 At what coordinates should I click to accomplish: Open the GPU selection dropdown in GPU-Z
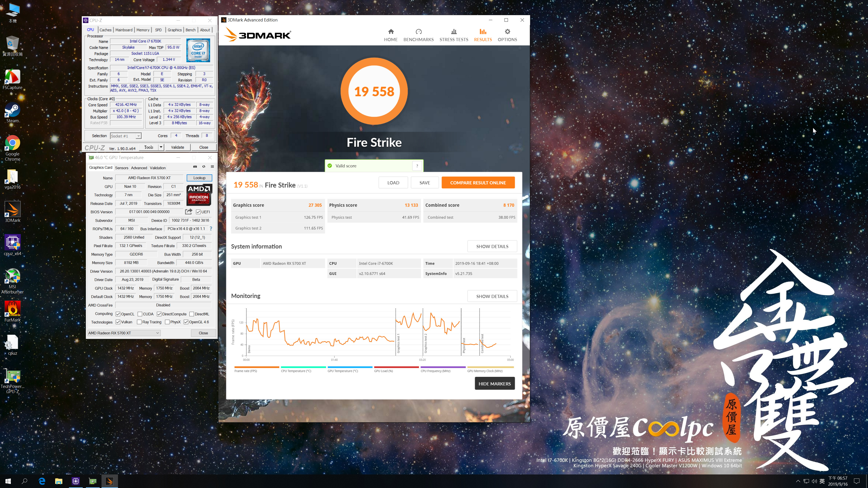pos(124,333)
